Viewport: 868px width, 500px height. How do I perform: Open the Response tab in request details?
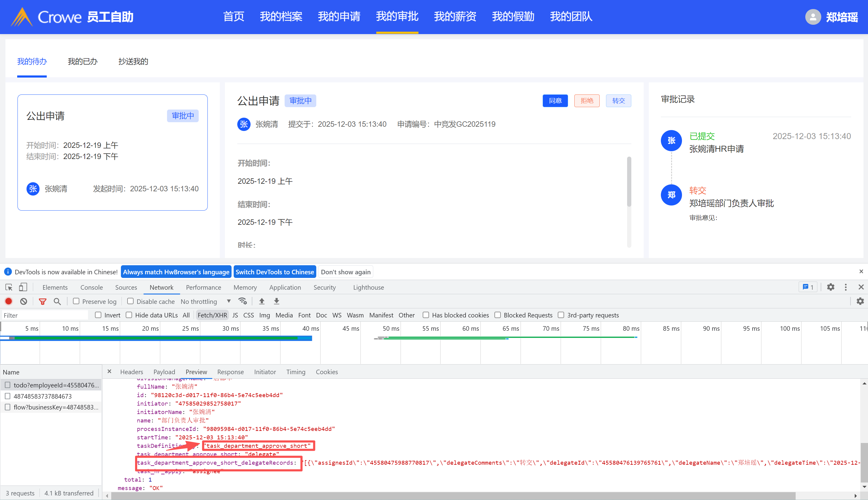[230, 372]
